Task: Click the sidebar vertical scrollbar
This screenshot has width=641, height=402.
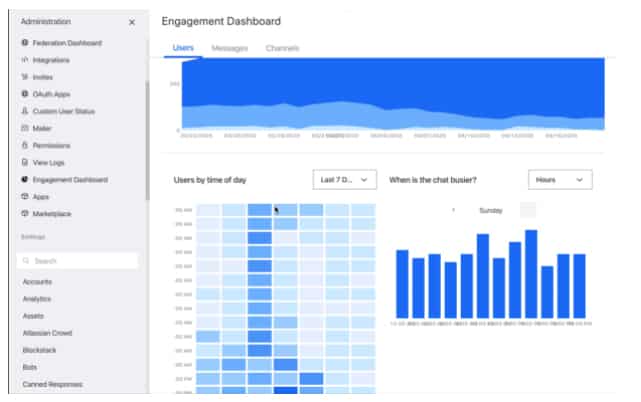Action: [147, 140]
